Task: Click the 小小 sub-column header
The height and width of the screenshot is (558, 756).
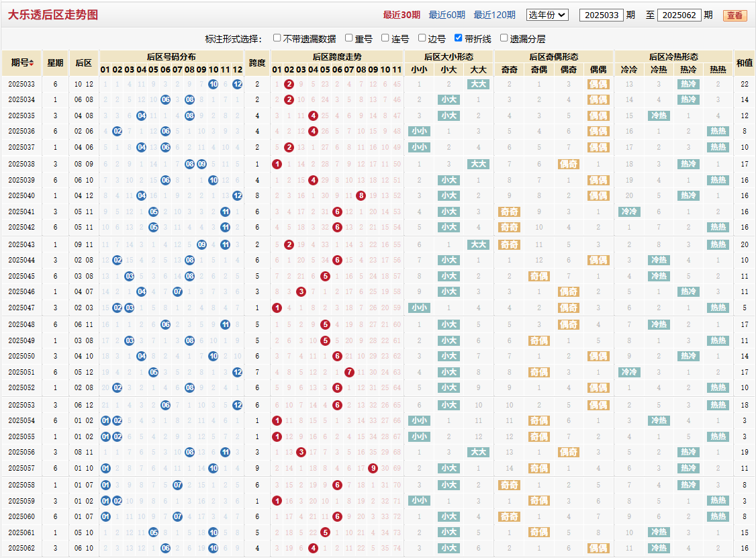Action: (x=419, y=69)
